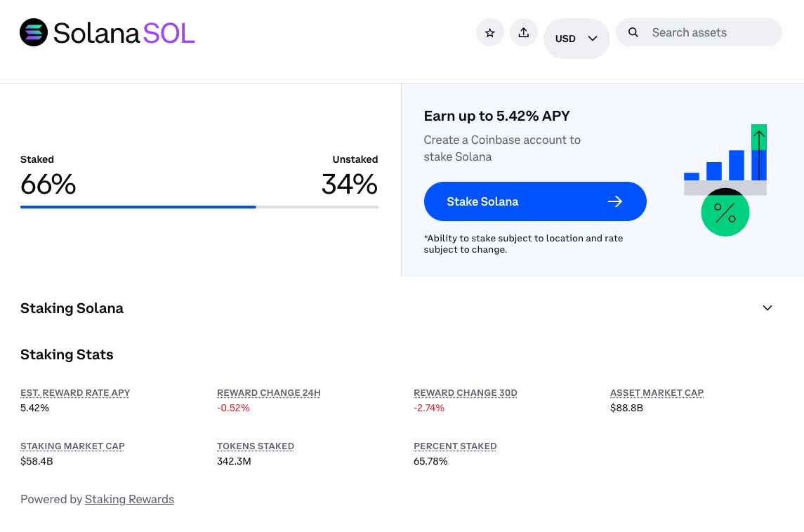The height and width of the screenshot is (532, 804).
Task: Click the green percent circle illustration
Action: [725, 212]
